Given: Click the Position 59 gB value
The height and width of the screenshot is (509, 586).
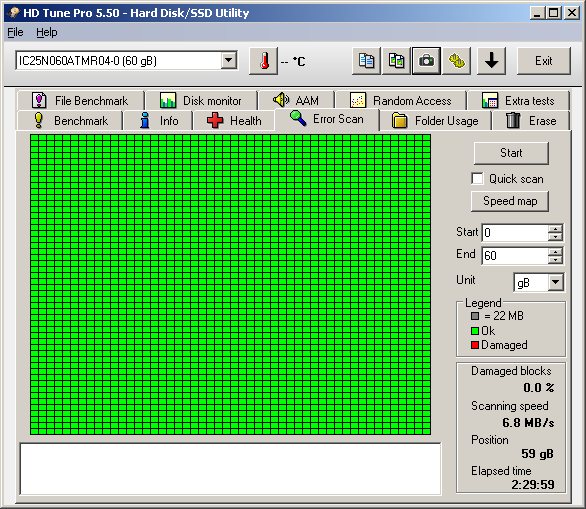Looking at the screenshot, I should 537,454.
